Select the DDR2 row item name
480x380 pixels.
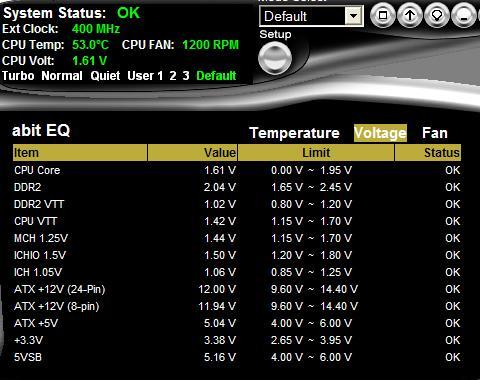click(28, 187)
